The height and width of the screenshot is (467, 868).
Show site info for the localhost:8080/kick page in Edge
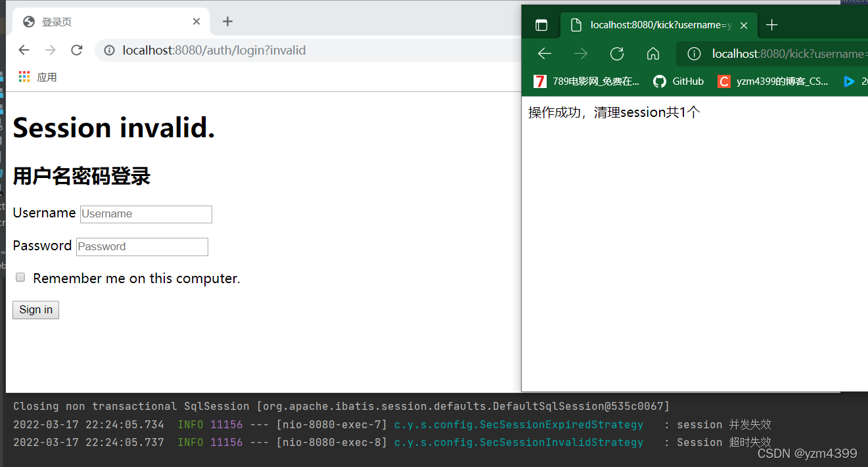[x=694, y=54]
